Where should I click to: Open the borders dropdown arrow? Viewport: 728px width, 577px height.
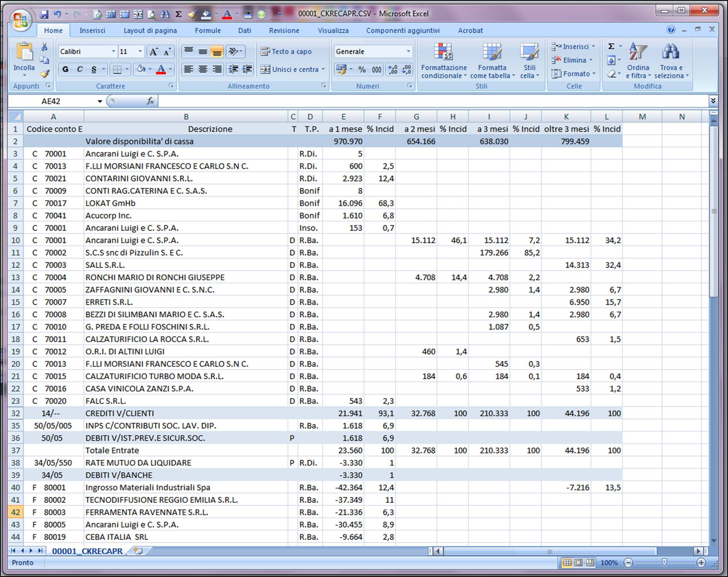pyautogui.click(x=127, y=69)
